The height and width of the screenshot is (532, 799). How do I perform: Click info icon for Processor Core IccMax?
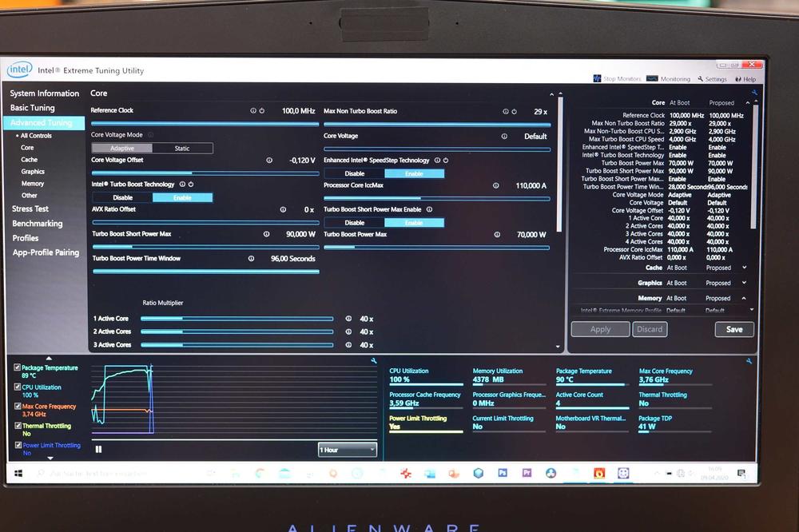click(496, 185)
